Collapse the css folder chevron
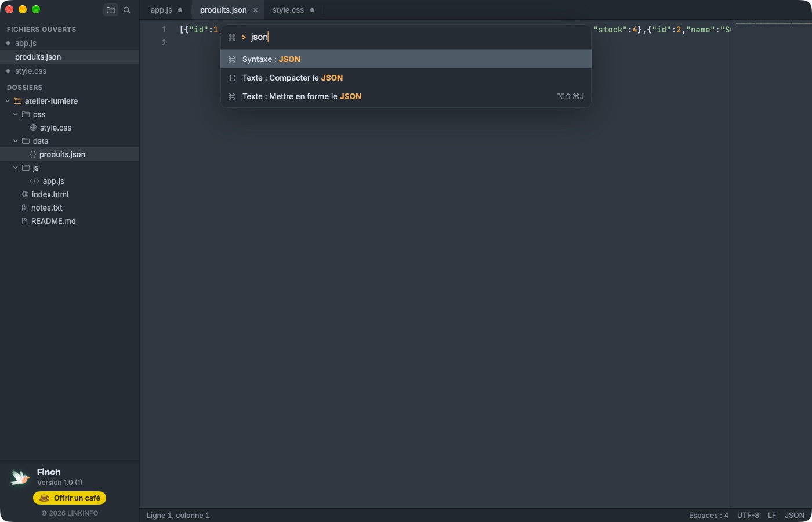Image resolution: width=812 pixels, height=522 pixels. 16,114
